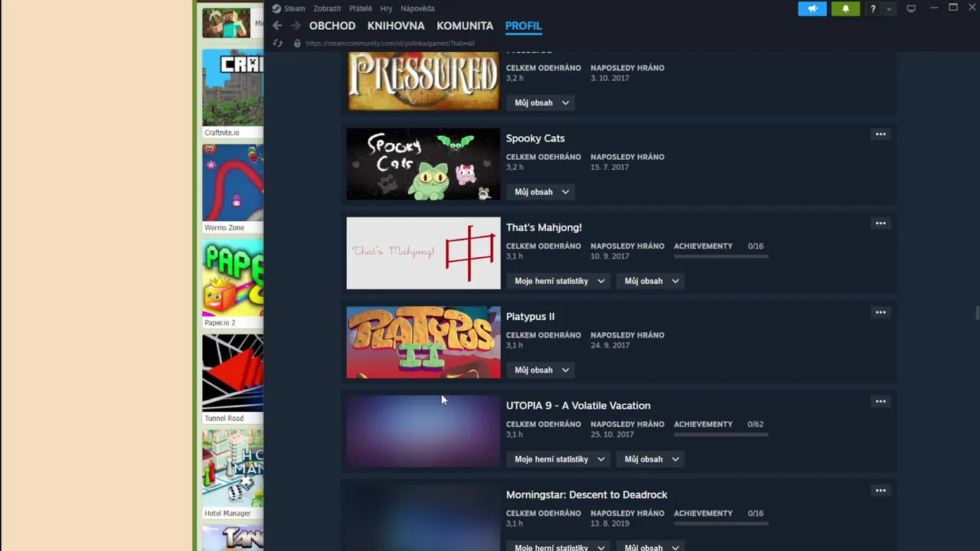Screen dimensions: 980x551
Task: Expand Můj obsah for UTOPIA 9
Action: 652,459
